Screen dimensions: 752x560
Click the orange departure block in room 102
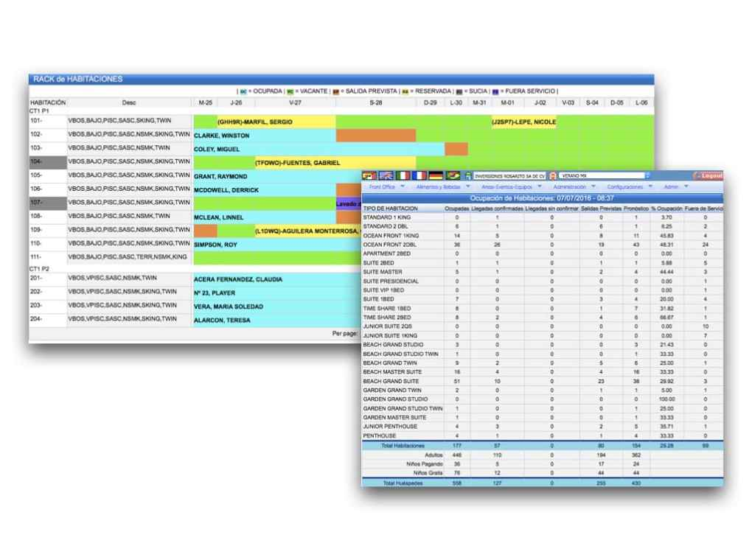376,135
